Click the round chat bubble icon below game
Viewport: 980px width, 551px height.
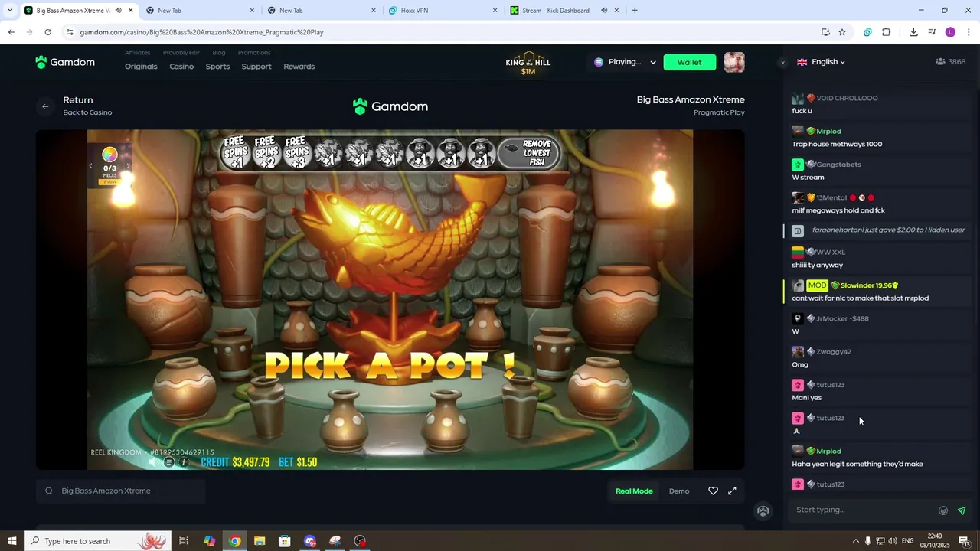[x=763, y=511]
